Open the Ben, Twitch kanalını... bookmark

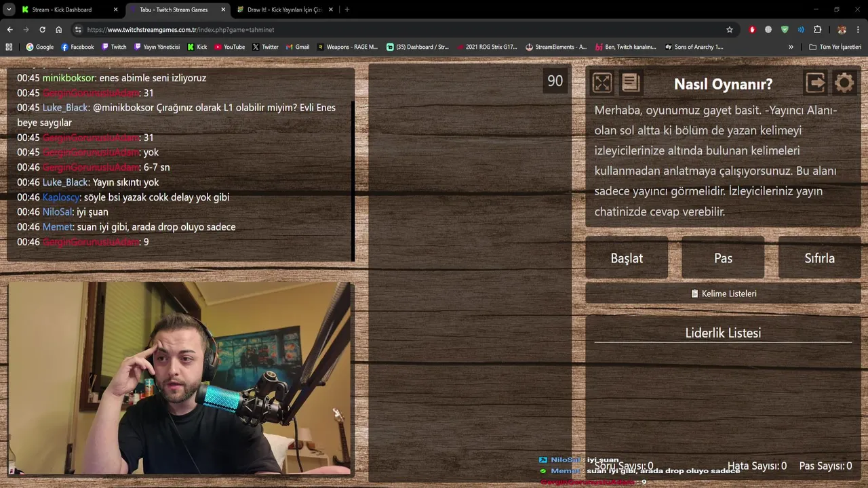pos(625,47)
